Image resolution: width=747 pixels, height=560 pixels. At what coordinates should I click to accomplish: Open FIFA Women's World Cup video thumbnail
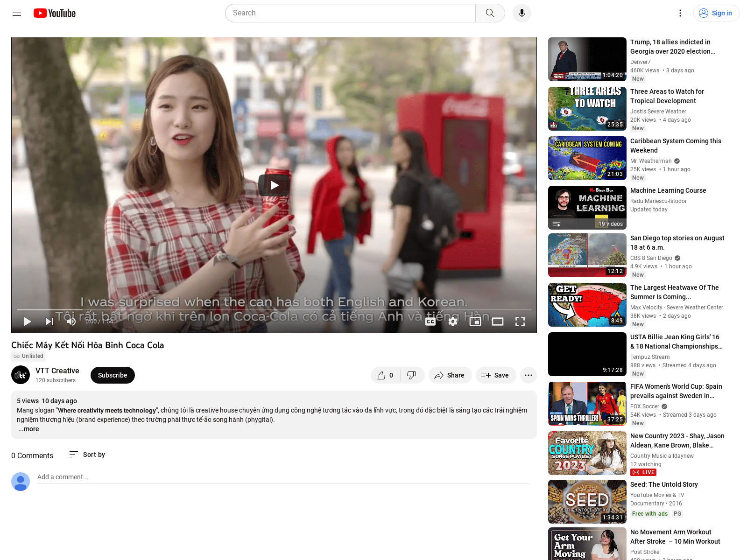pyautogui.click(x=587, y=404)
